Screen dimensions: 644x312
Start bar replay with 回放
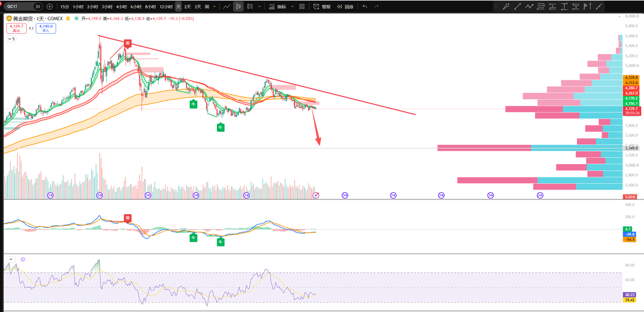point(345,6)
